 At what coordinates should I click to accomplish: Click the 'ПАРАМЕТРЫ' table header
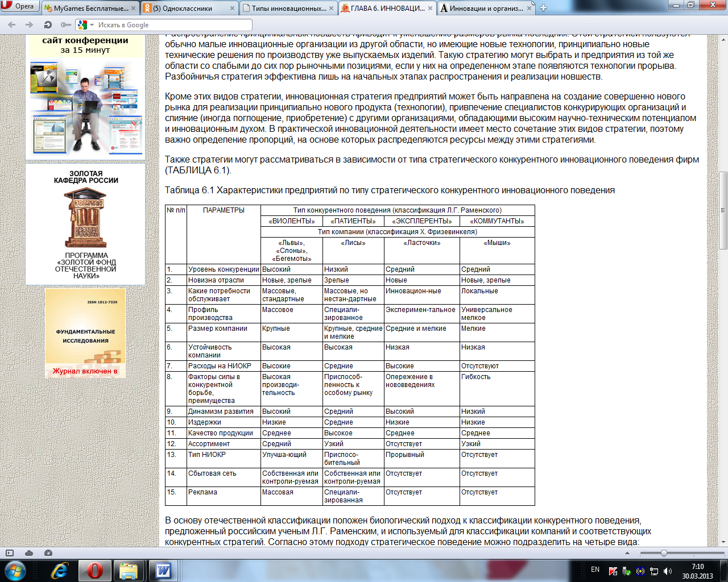[x=224, y=210]
